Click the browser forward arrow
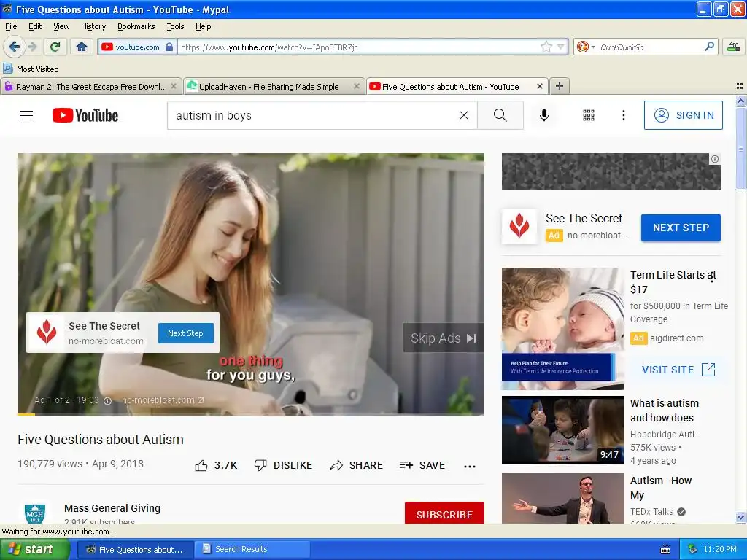 pos(32,47)
